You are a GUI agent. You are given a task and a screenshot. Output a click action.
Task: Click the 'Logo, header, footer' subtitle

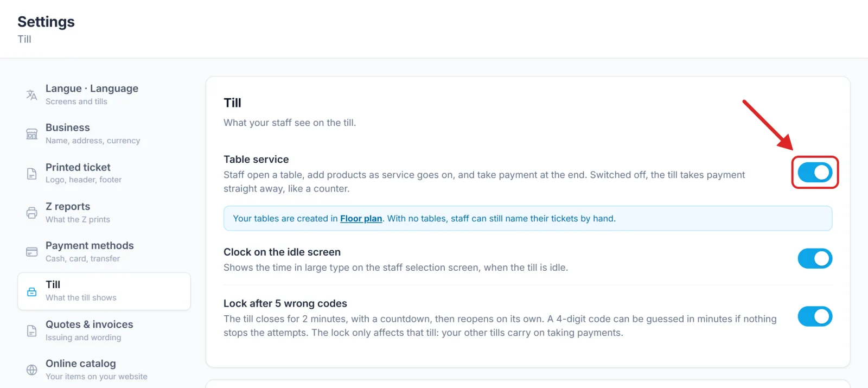click(84, 180)
